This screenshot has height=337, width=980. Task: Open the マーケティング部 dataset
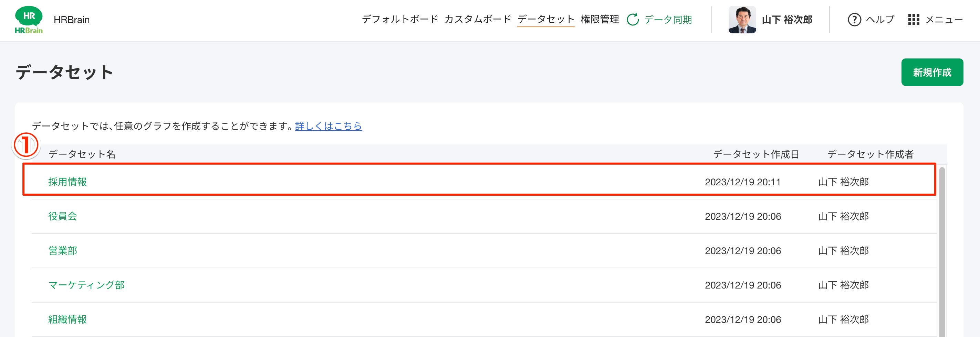coord(86,285)
